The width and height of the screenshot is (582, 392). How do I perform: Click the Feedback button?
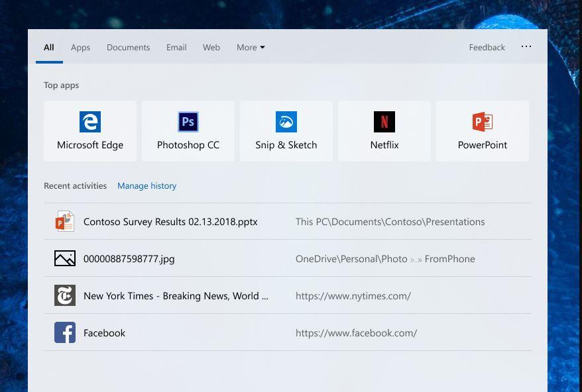pyautogui.click(x=487, y=48)
